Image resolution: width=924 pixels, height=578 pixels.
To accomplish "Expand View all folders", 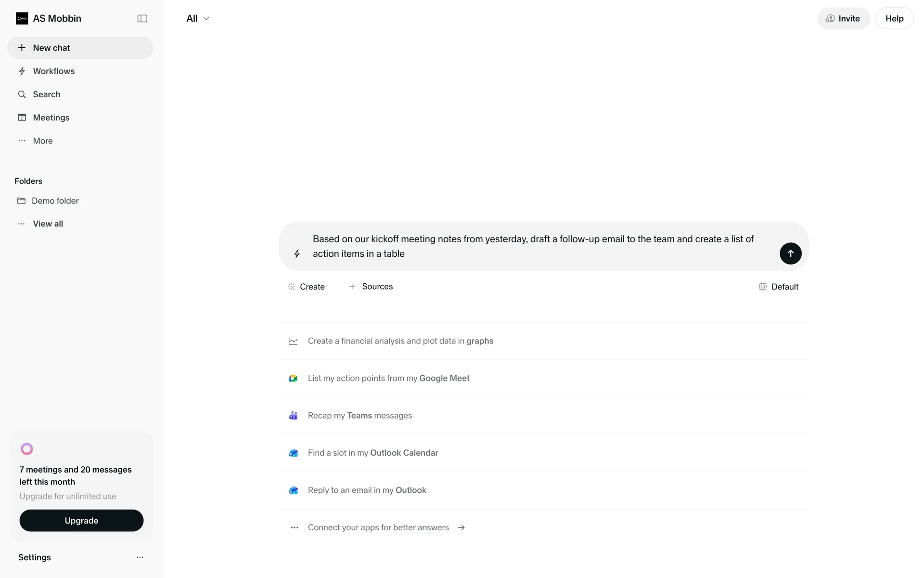I will point(48,224).
